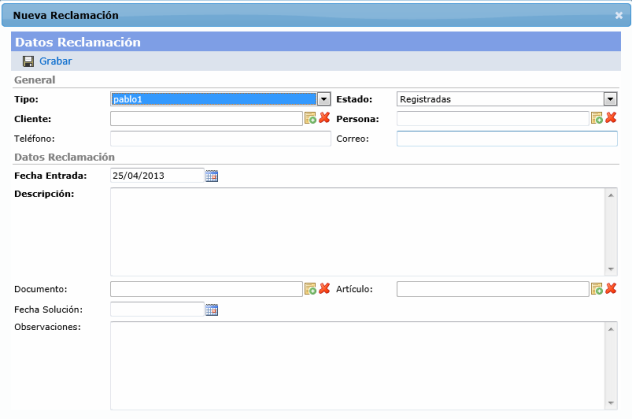Clear the Cliente field with red X
The image size is (632, 419).
coord(324,118)
